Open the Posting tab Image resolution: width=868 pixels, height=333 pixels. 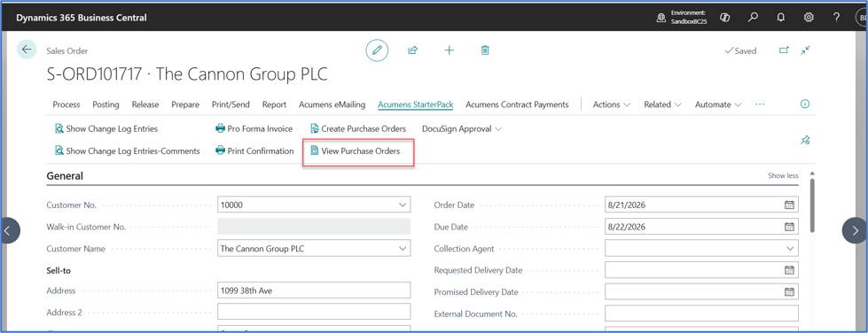click(106, 104)
